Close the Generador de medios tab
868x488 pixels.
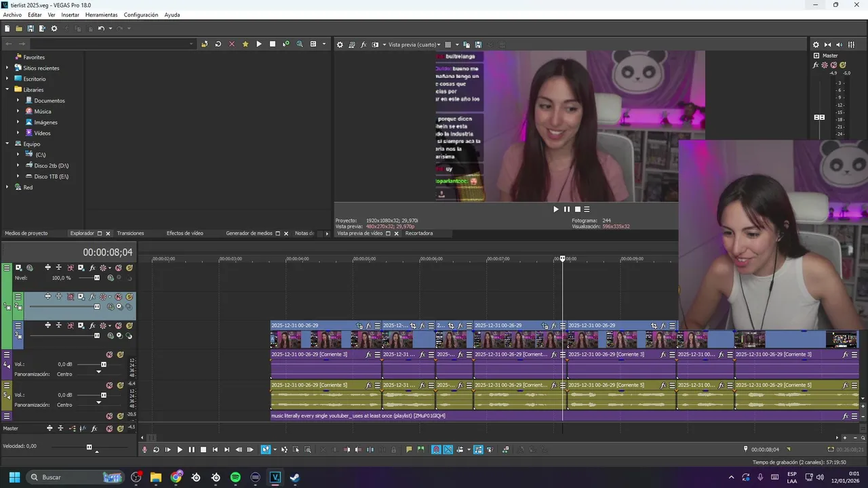(x=285, y=233)
